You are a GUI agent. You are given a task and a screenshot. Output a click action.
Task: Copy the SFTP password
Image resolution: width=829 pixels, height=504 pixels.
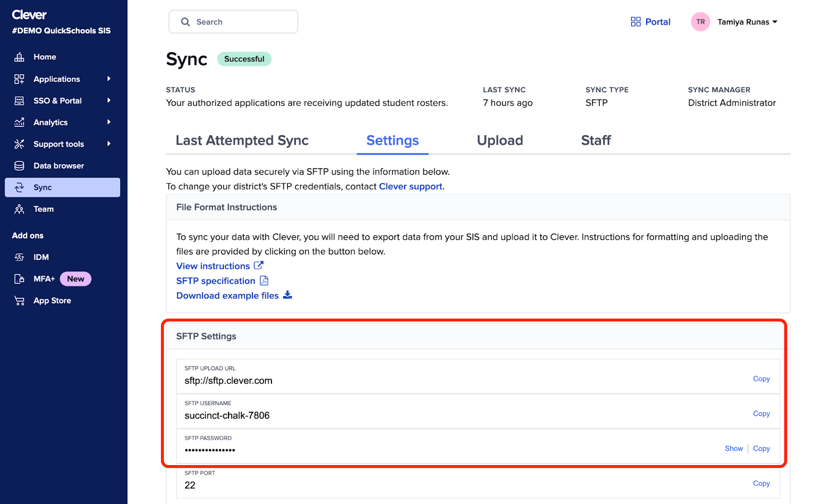tap(761, 449)
